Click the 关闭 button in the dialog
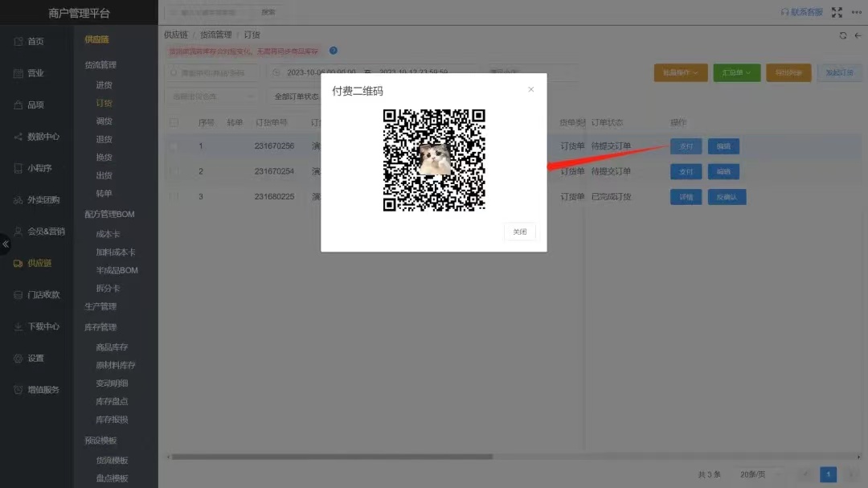The image size is (868, 488). coord(520,232)
